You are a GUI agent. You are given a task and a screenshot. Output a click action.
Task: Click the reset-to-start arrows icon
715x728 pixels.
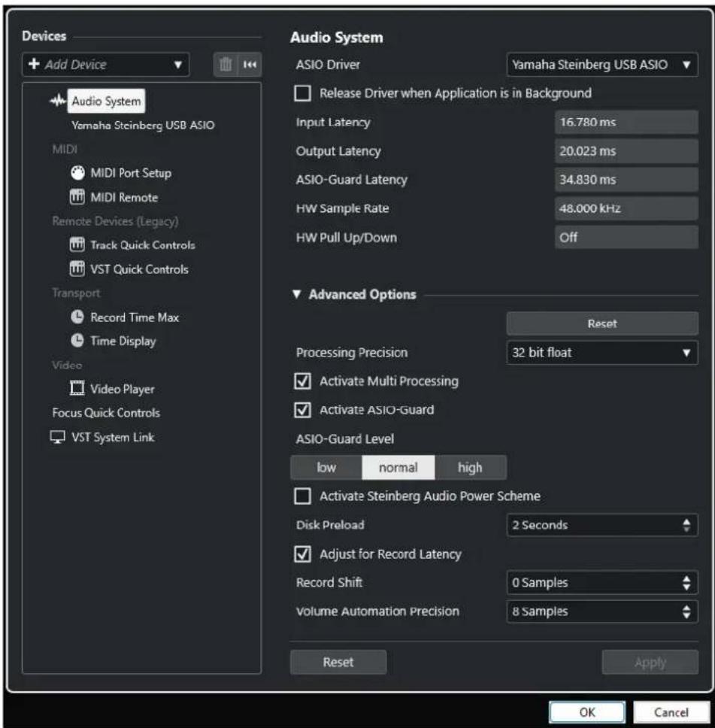(x=250, y=64)
